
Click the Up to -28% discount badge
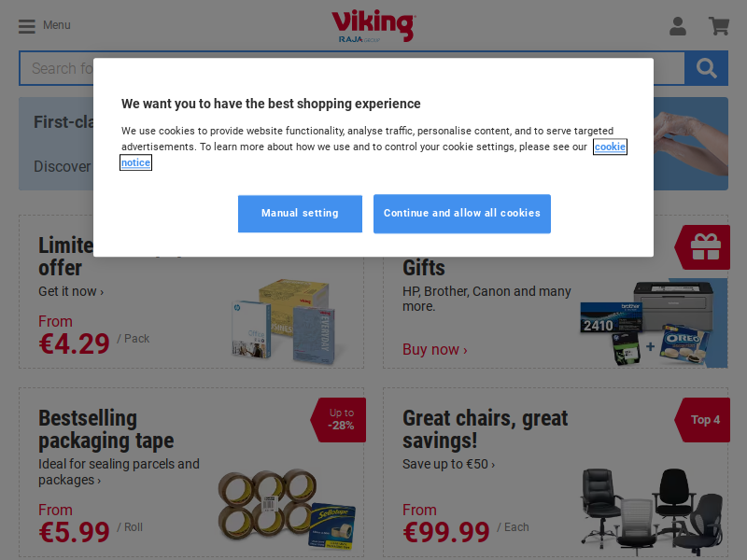tap(339, 419)
